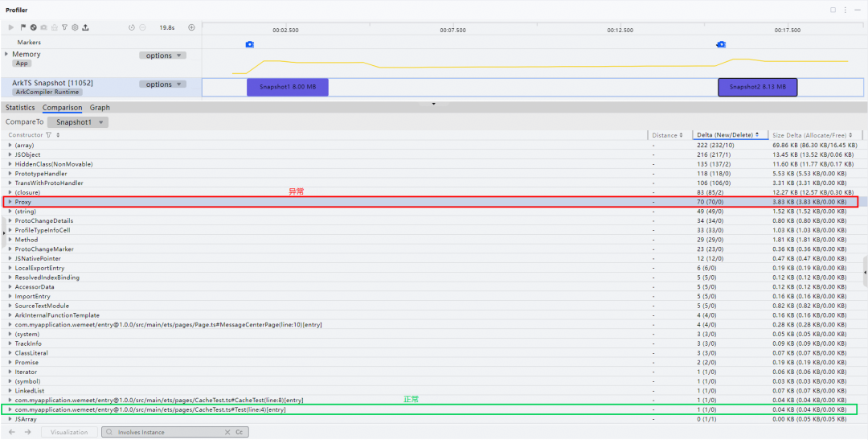Click the App tag under Memory
Screen dimensions: 868x440
click(22, 64)
